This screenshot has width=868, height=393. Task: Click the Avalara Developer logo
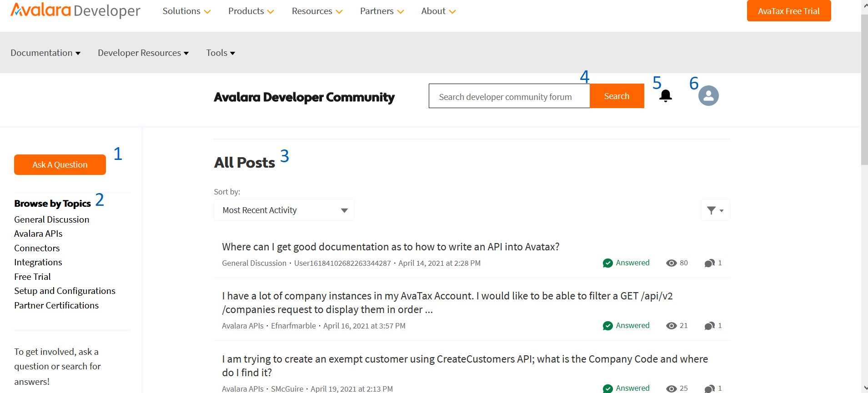(75, 10)
